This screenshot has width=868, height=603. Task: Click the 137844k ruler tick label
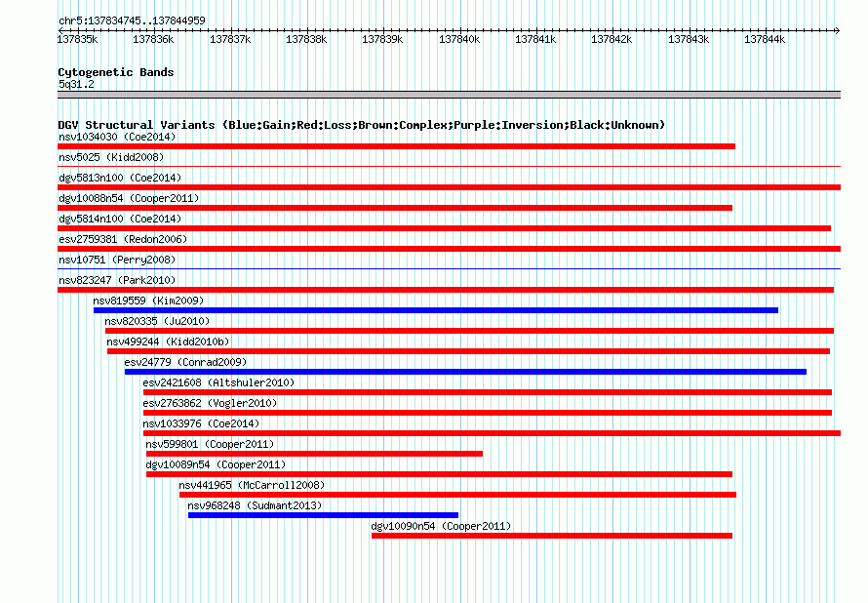765,39
